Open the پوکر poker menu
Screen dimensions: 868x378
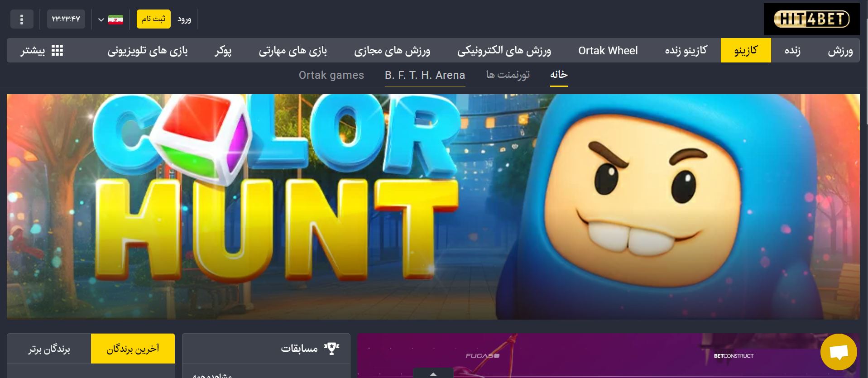pos(223,50)
